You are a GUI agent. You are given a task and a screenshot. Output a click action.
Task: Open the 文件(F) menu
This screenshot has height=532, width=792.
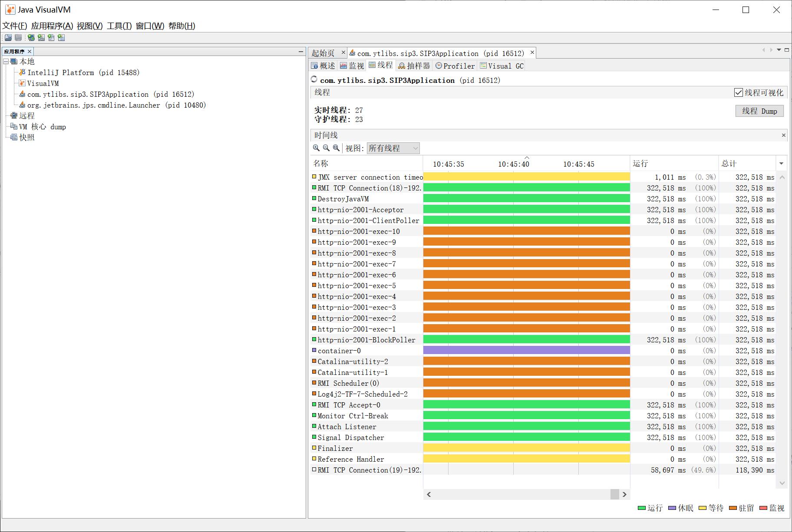tap(15, 26)
